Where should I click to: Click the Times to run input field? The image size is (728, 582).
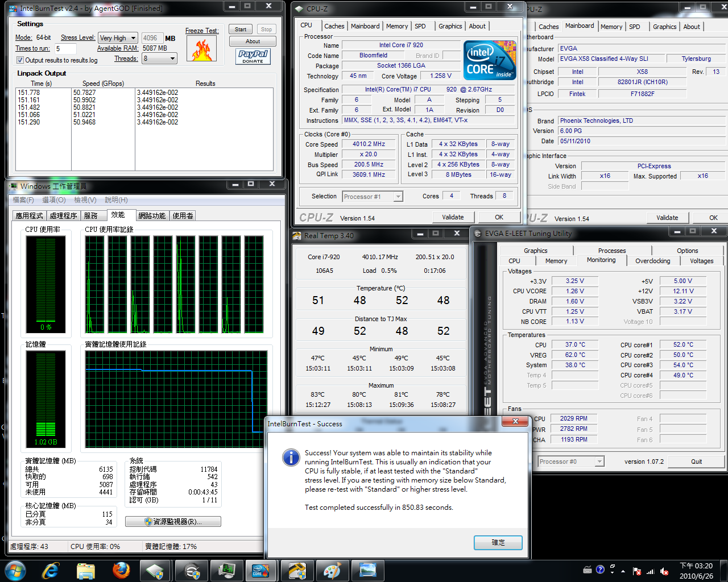coord(65,49)
